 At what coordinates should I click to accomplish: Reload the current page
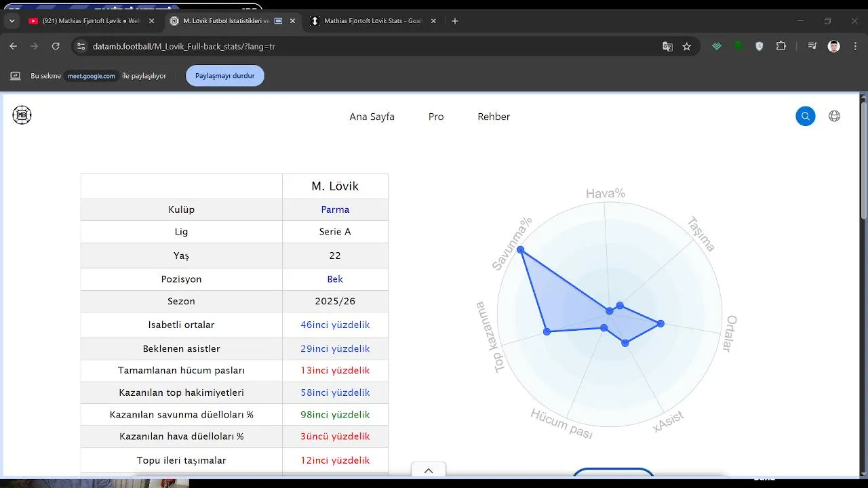pos(56,46)
